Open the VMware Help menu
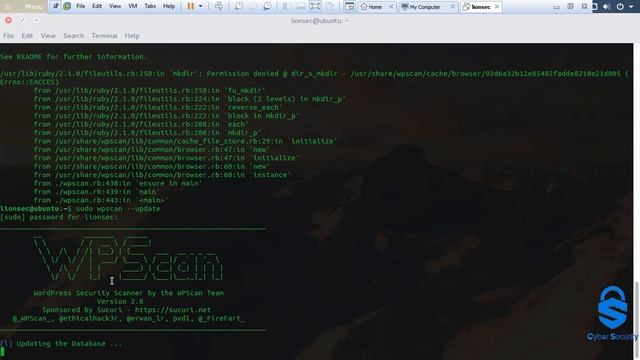Image resolution: width=640 pixels, height=360 pixels. (169, 6)
